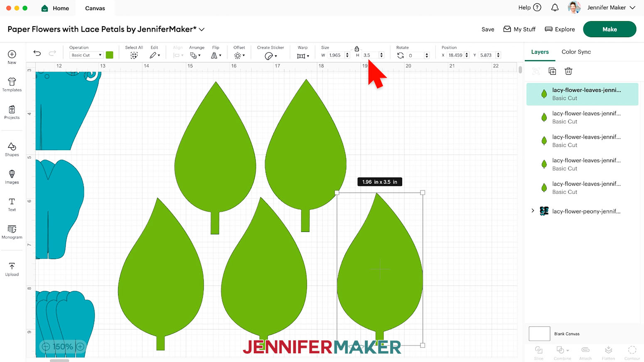Screen dimensions: 644x362
Task: Open the Offset tool
Action: point(239,55)
